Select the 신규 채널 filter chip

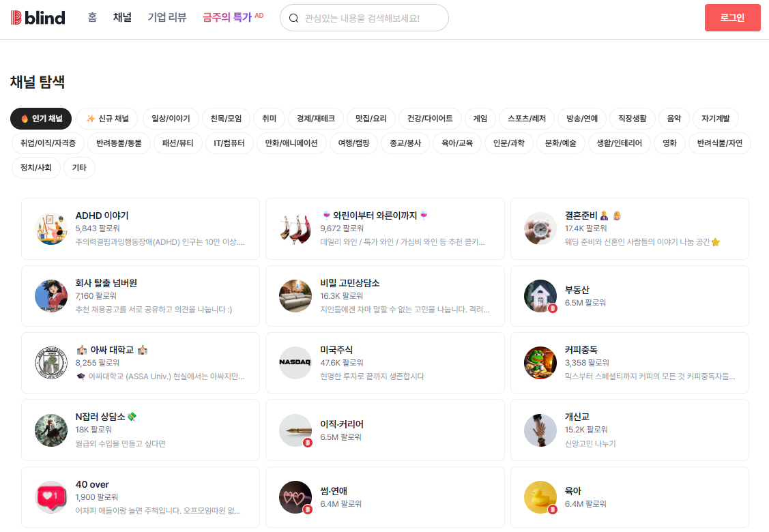point(107,119)
